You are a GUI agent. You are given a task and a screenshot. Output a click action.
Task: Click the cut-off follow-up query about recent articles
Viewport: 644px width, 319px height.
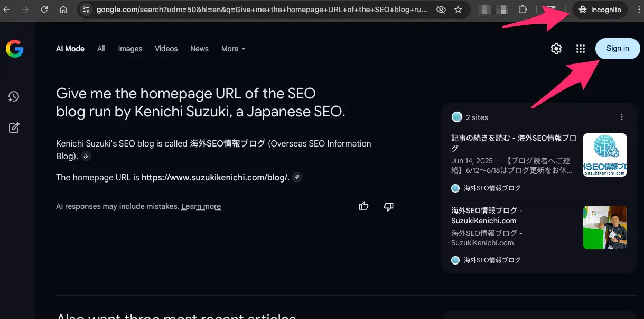click(x=176, y=316)
